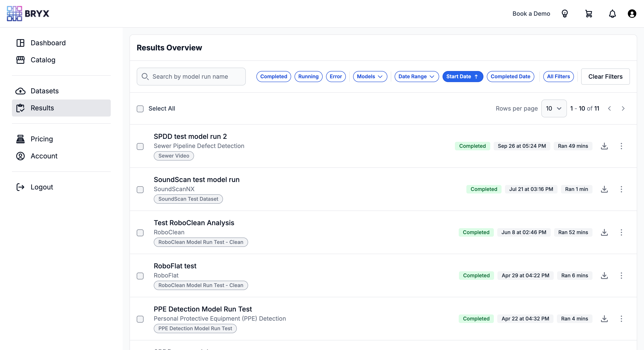This screenshot has width=644, height=350.
Task: Click the Clear Filters button
Action: click(605, 76)
